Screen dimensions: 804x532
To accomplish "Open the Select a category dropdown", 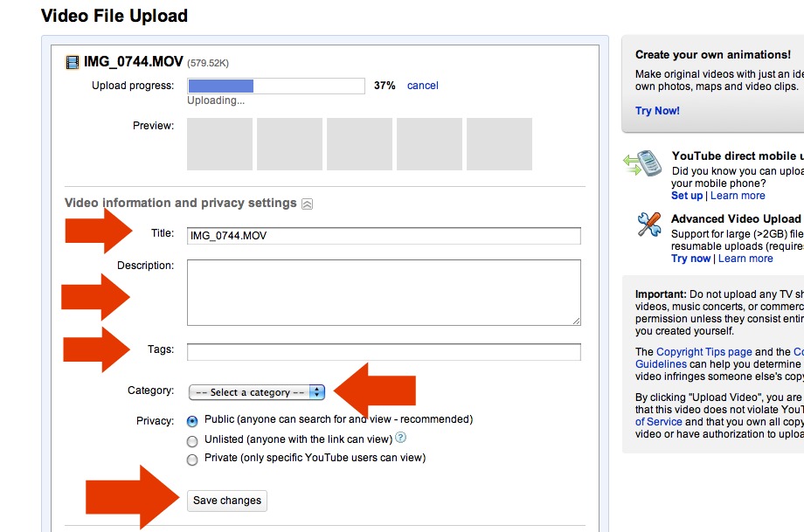I will click(x=257, y=392).
